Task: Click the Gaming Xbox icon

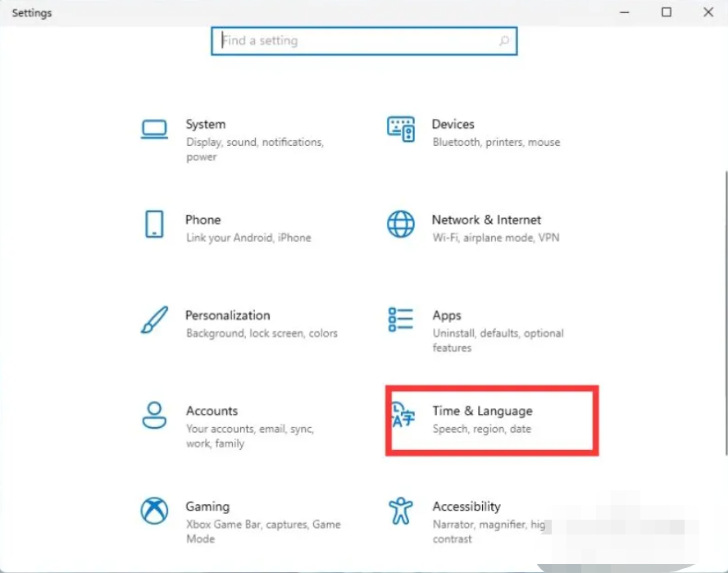Action: 154,511
